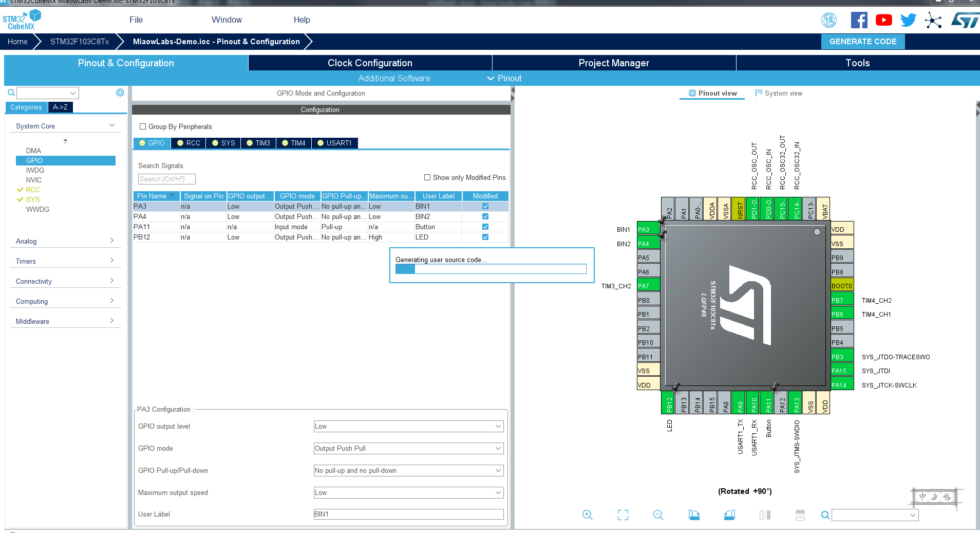This screenshot has height=533, width=980.
Task: Open GPIO mode dropdown
Action: (x=408, y=448)
